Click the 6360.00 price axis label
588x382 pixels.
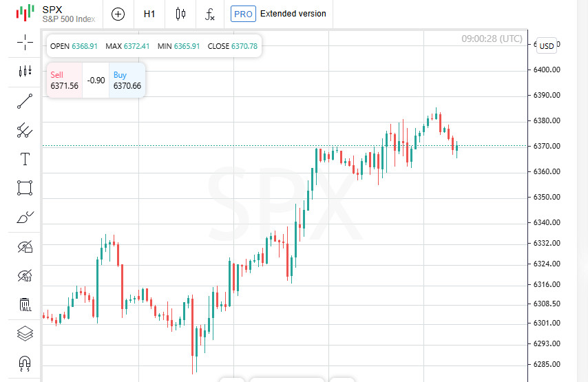point(547,171)
